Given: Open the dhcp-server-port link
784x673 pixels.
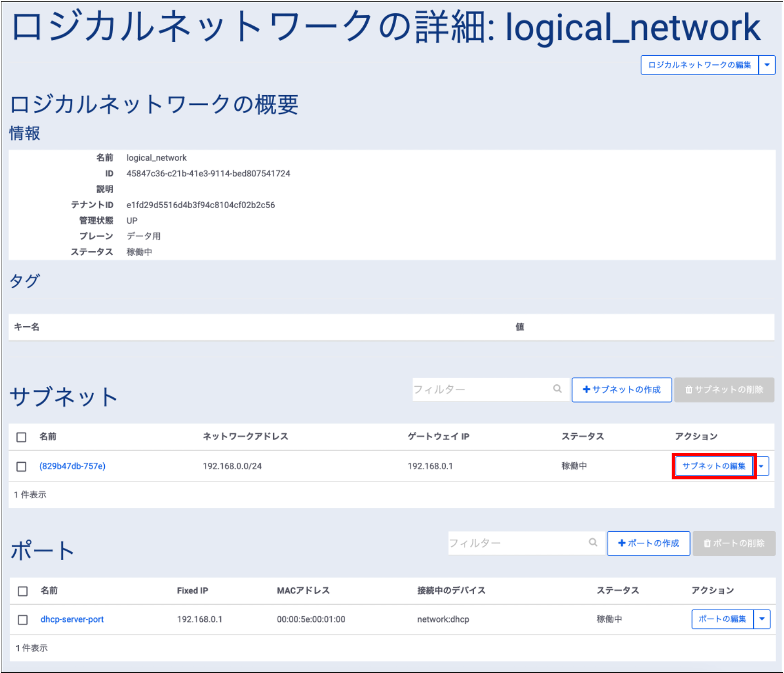Looking at the screenshot, I should (72, 619).
